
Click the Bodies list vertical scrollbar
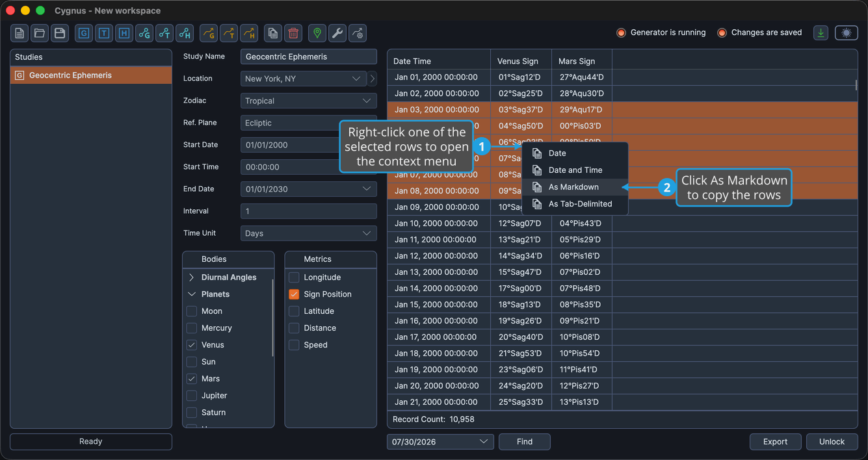[x=272, y=318]
